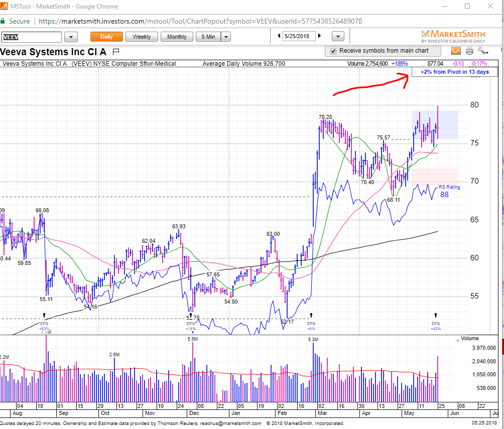Viewport: 504px width, 429px height.
Task: Click the Average Daily Volume 926,700 text
Action: 243,64
